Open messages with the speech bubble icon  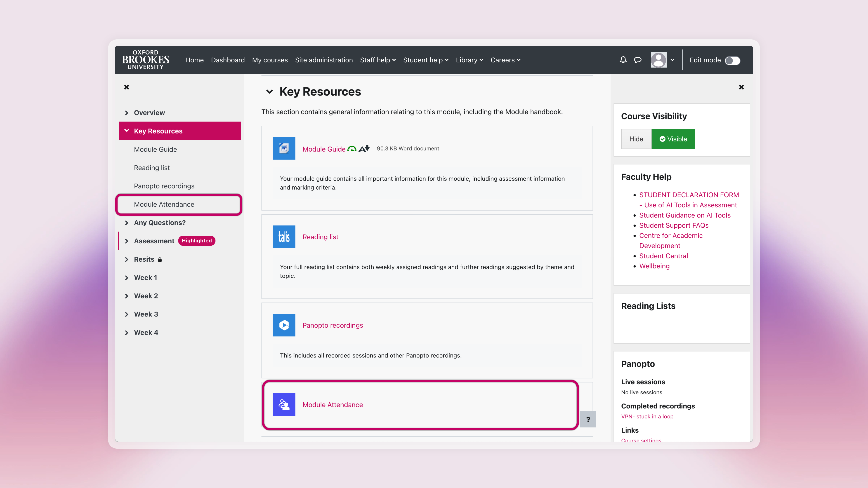coord(638,60)
